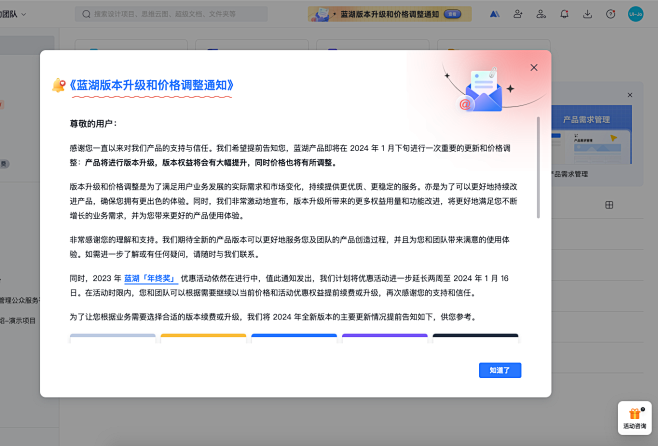Click the 尊敬的用户 greeting text
658x446 pixels.
pyautogui.click(x=93, y=124)
